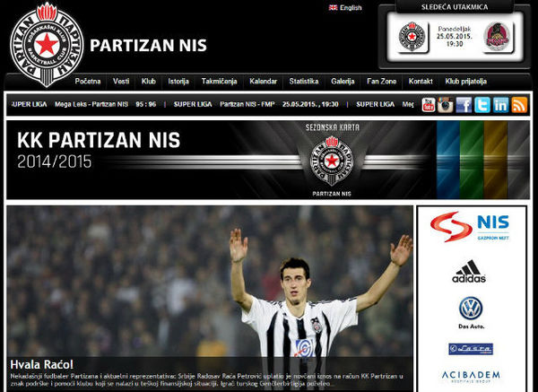Click the FMP opponent logo in next match
The image size is (538, 392).
point(497,36)
